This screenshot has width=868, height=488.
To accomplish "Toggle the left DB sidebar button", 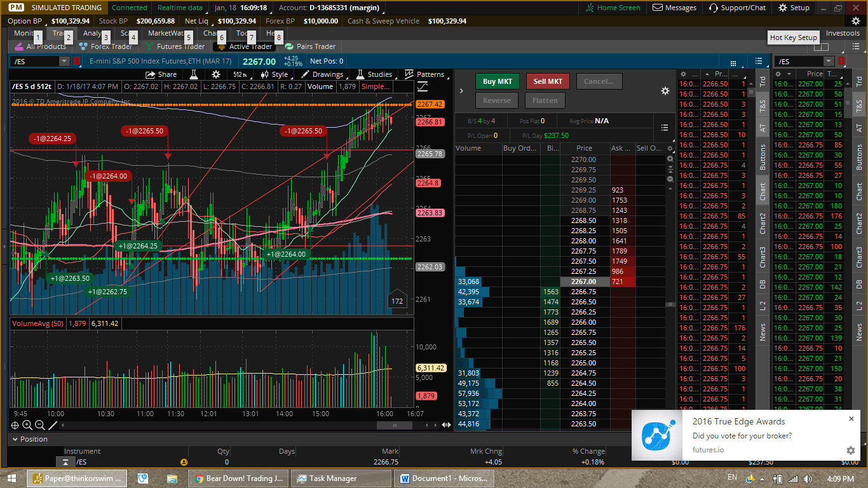I will click(x=763, y=284).
